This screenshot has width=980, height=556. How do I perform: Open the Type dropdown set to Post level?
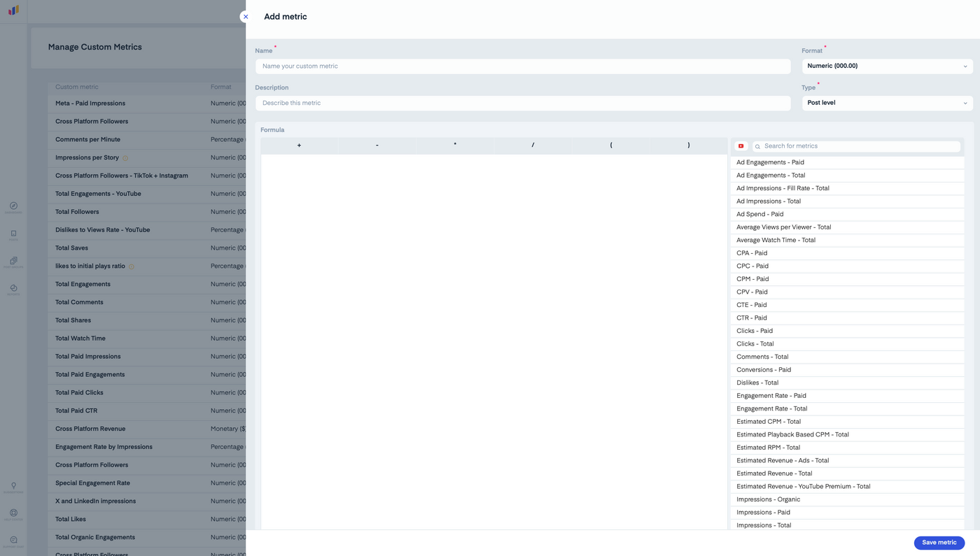(887, 103)
